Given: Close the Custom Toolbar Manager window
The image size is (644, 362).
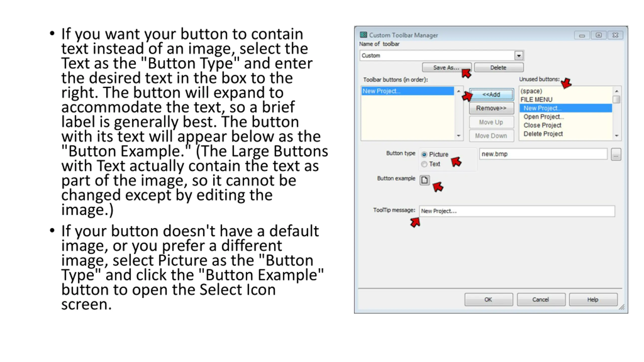Looking at the screenshot, I should pos(615,35).
